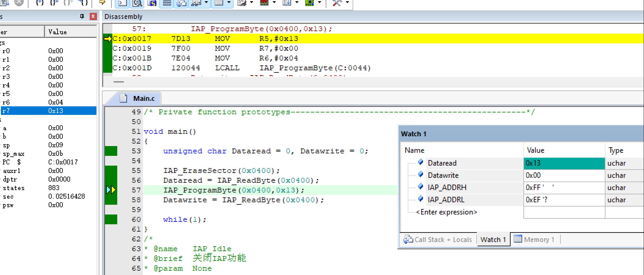Click line 55 IAP_EraseSector code
The width and height of the screenshot is (644, 275).
click(x=221, y=170)
